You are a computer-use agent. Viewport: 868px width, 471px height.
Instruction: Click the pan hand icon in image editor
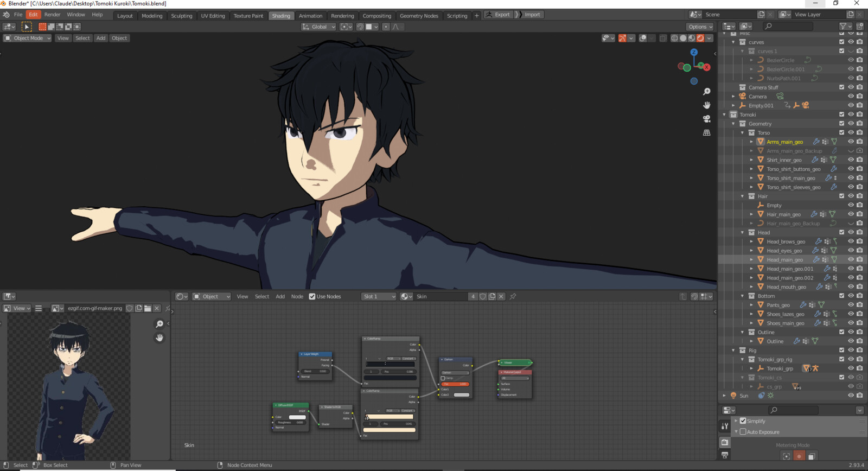159,338
